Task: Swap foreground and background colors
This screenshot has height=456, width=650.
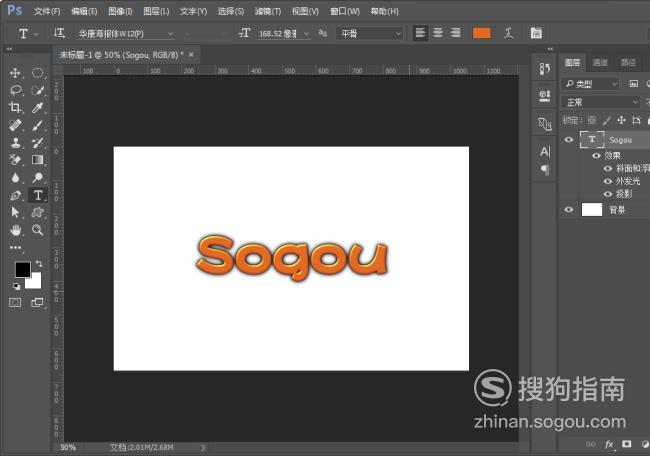Action: (39, 264)
